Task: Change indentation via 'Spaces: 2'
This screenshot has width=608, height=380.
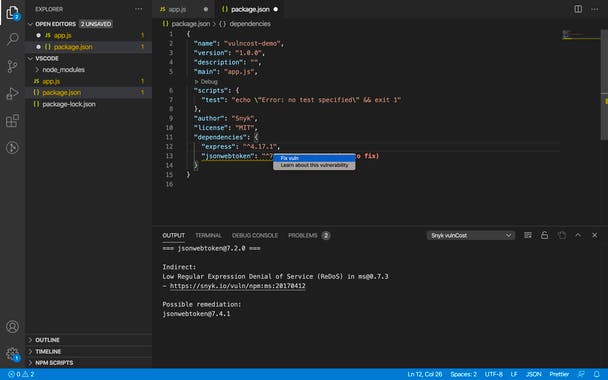Action: pyautogui.click(x=463, y=374)
